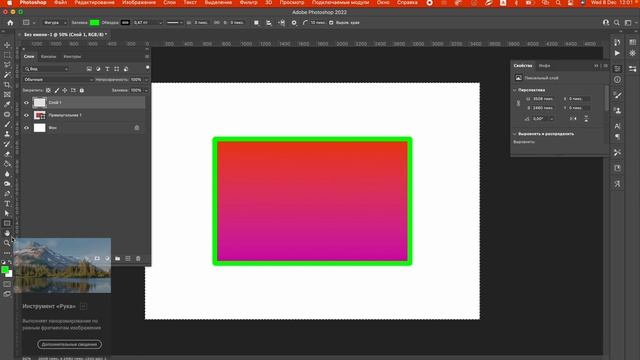Screen dimensions: 640x360
Task: Open the Photoshop application menu
Action: pyautogui.click(x=33, y=3)
